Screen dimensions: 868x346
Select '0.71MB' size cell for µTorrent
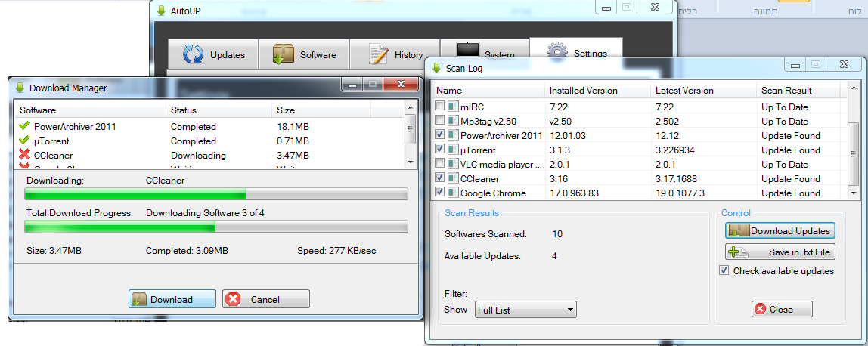pos(293,141)
